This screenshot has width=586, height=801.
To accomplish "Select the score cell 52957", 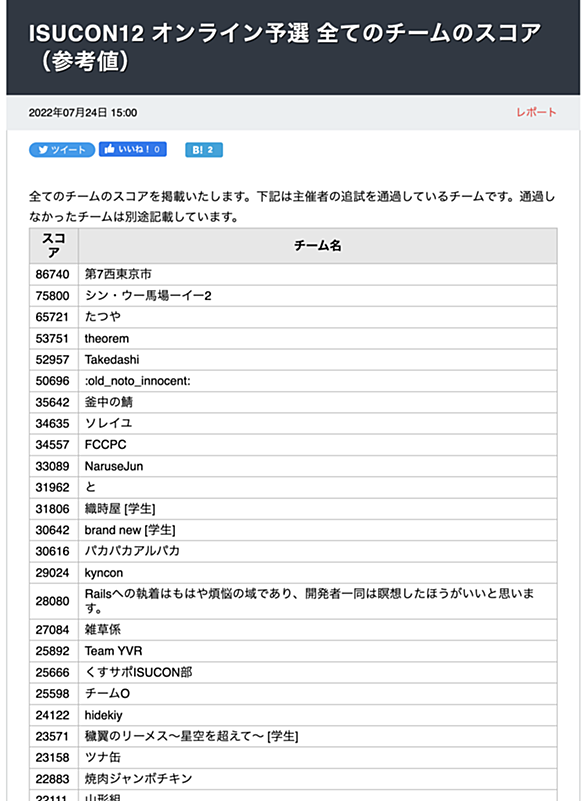I will point(54,360).
